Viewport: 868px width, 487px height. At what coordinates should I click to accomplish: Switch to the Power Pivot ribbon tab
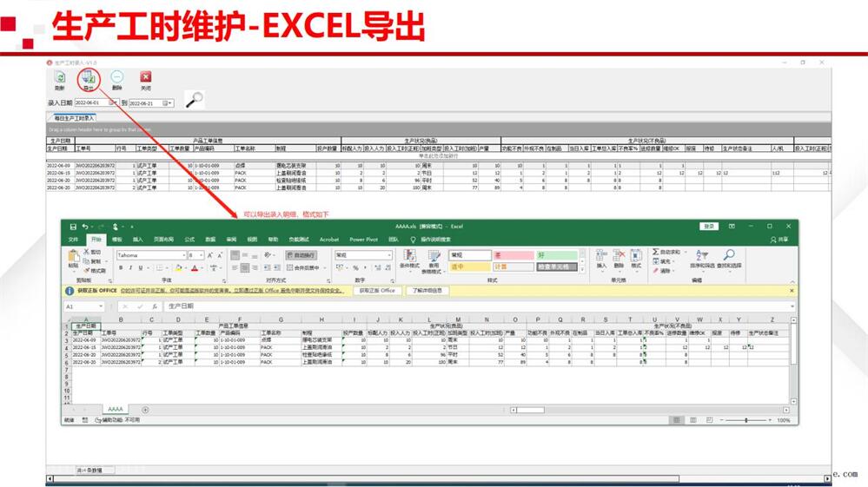tap(363, 240)
